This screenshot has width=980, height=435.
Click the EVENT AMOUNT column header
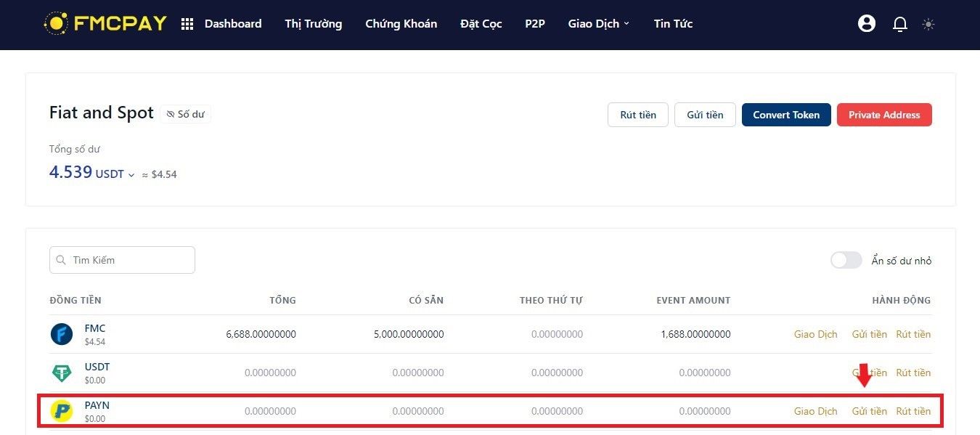point(693,300)
